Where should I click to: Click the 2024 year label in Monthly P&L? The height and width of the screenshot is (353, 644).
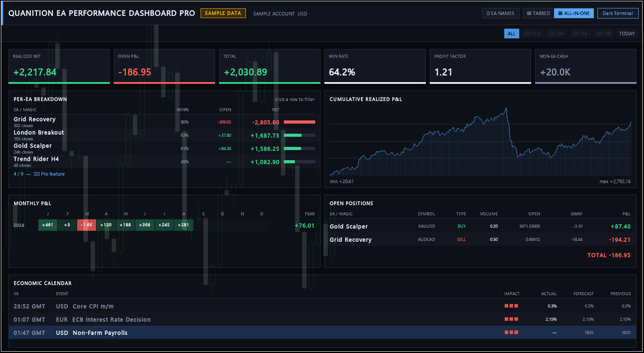19,225
